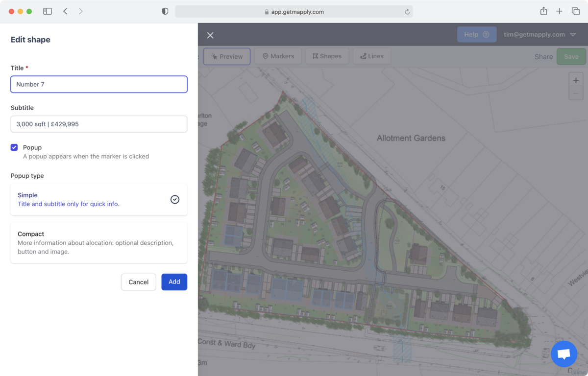Open the tim@getmapply.com account menu
This screenshot has width=588, height=376.
pyautogui.click(x=534, y=34)
